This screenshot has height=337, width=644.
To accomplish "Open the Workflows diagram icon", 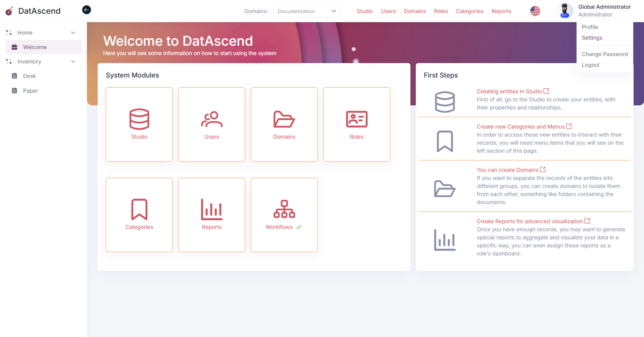I will click(284, 209).
